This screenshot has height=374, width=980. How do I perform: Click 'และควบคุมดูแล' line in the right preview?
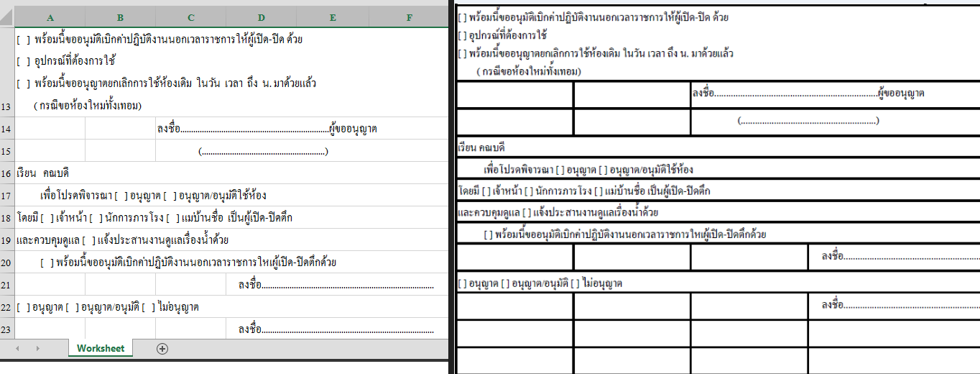pos(558,213)
